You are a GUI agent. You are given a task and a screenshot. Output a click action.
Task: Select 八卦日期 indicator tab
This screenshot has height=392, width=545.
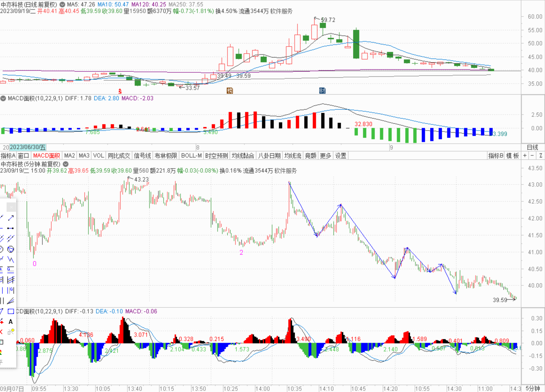tap(269, 155)
